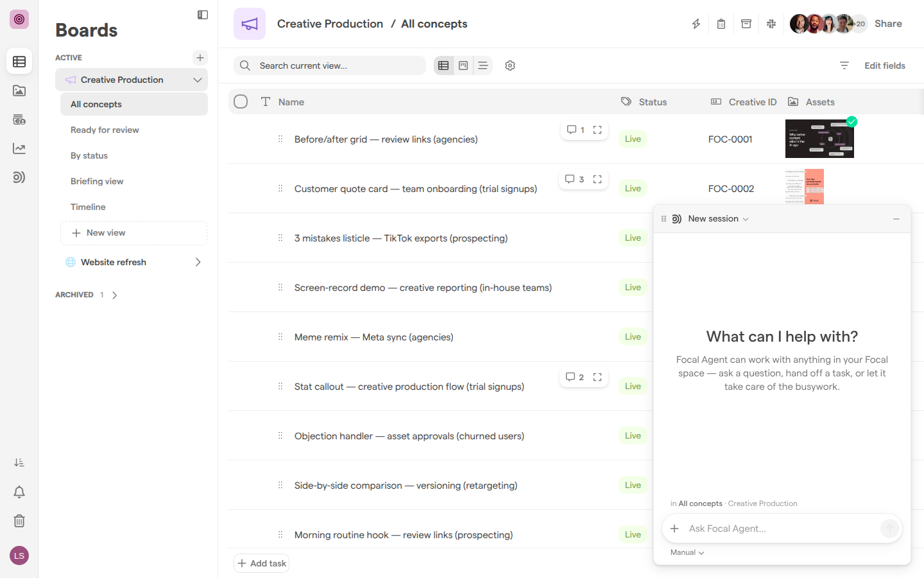Minimize the Focal Agent panel

(x=896, y=219)
